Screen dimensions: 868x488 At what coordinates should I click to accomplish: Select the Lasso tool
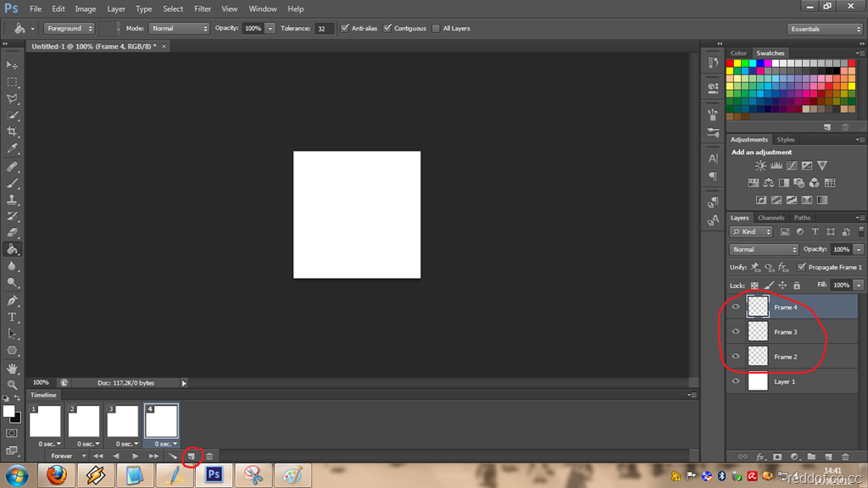[12, 98]
